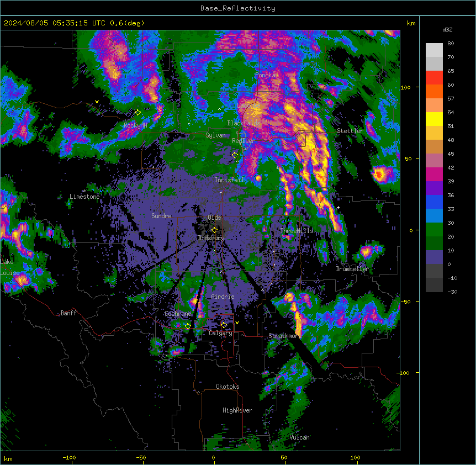Click the Drumheller city label
The height and width of the screenshot is (465, 476).
point(352,269)
